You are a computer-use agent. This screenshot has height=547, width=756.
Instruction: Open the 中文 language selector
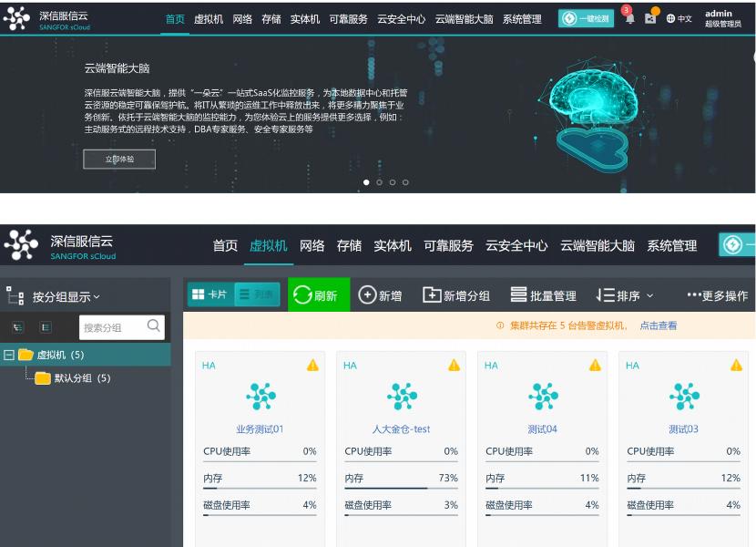click(679, 18)
